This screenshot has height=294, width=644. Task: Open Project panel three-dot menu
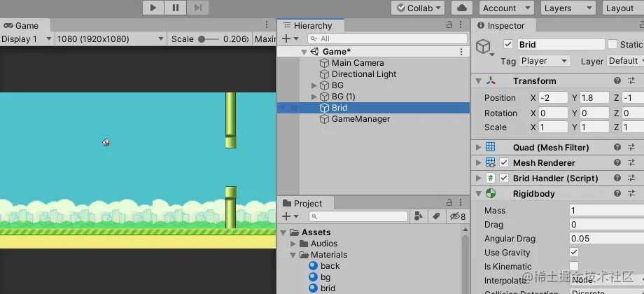[461, 203]
